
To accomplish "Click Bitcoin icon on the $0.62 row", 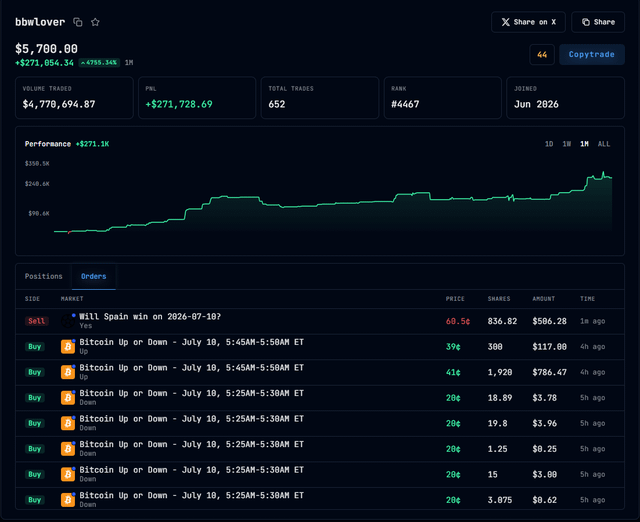I will point(68,500).
